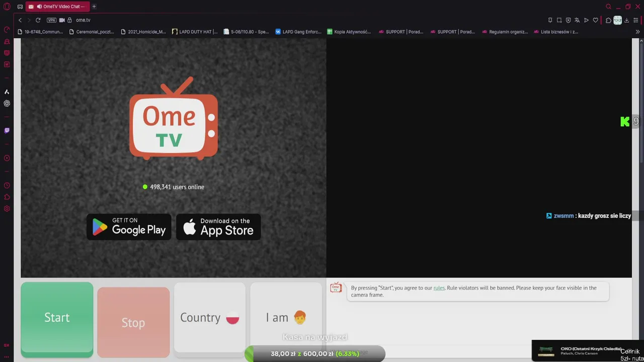Open history clock sidebar icon

7,186
